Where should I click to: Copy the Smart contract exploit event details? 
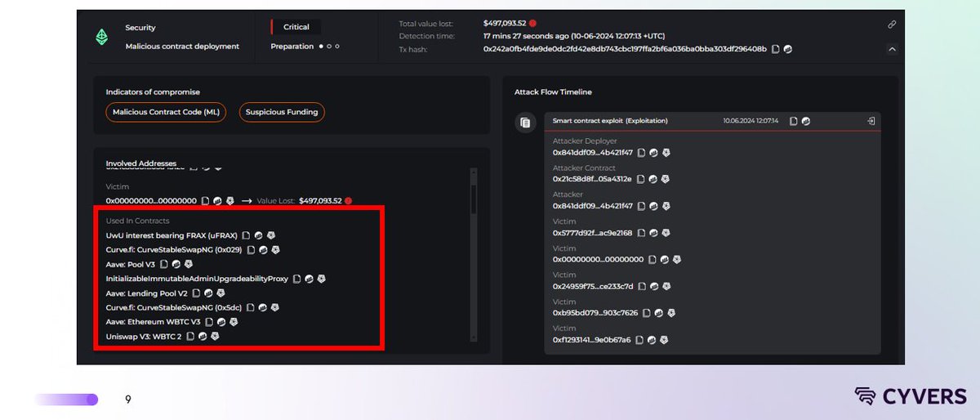(x=794, y=121)
